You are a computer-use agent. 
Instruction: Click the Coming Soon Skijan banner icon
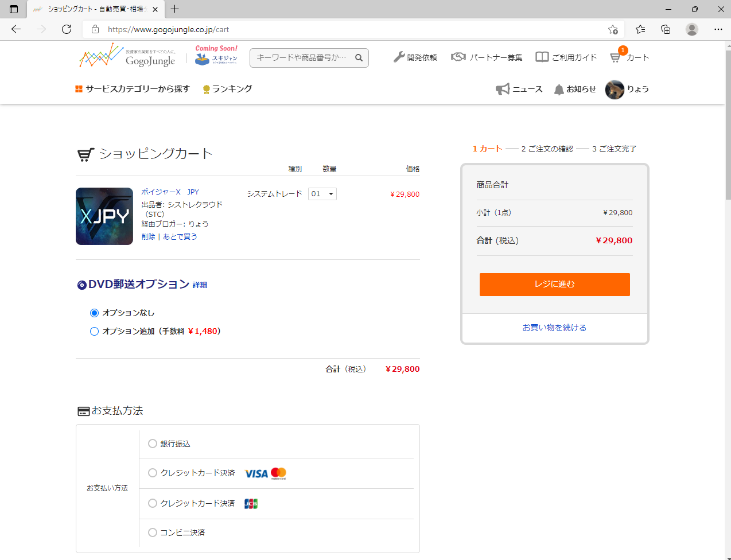(x=216, y=56)
